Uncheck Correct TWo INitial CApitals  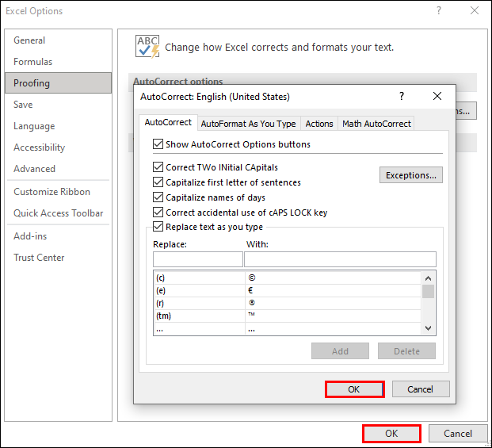coord(158,167)
